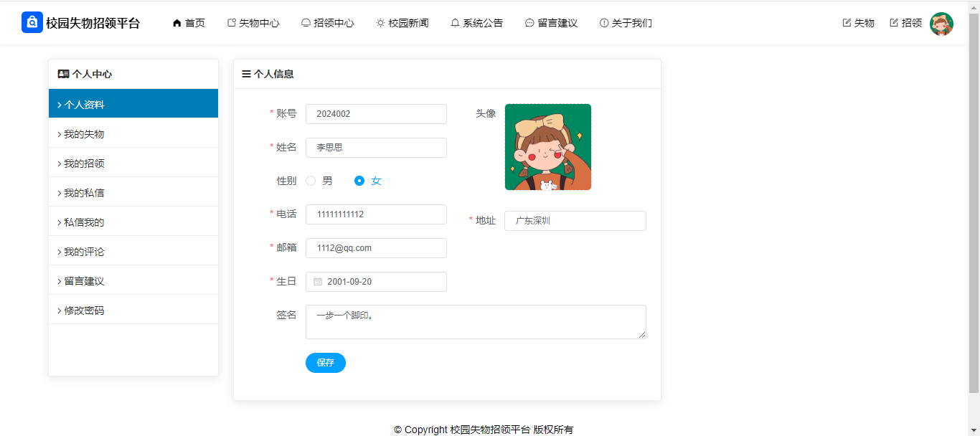The height and width of the screenshot is (436, 980).
Task: Click the platform logo bag icon
Action: 32,22
